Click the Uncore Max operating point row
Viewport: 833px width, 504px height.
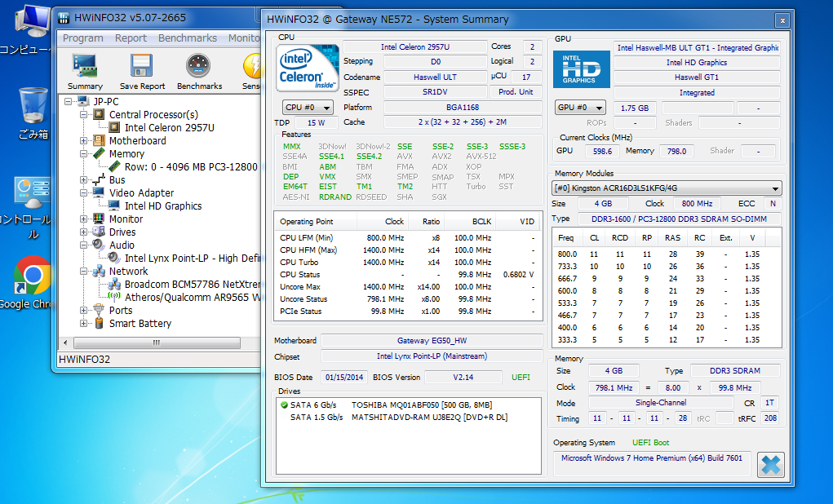coord(407,287)
